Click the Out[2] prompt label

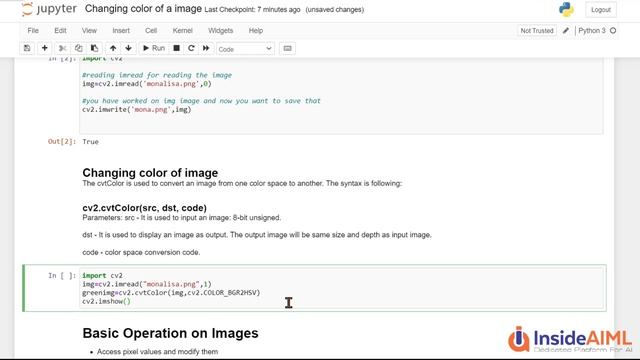(x=62, y=142)
